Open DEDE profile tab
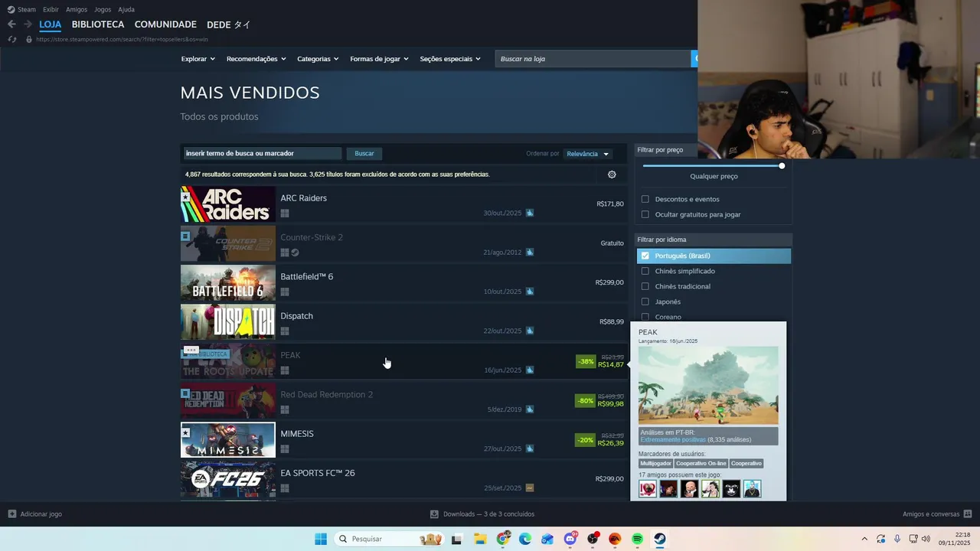Viewport: 980px width, 551px height. (x=229, y=24)
